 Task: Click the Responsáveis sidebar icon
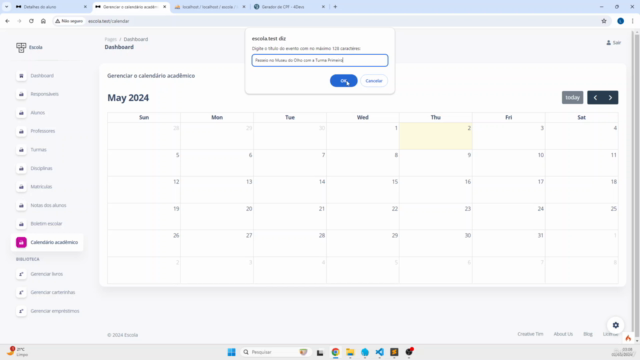21,94
